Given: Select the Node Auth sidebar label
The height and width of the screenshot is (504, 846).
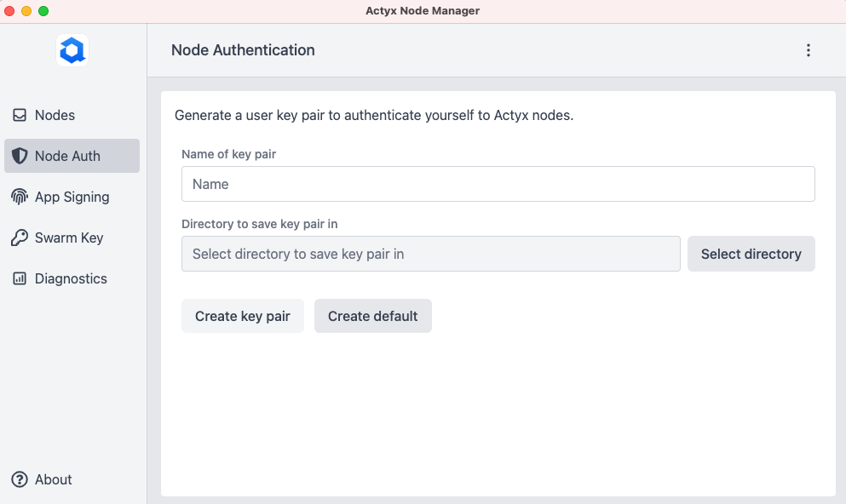Looking at the screenshot, I should coord(67,156).
